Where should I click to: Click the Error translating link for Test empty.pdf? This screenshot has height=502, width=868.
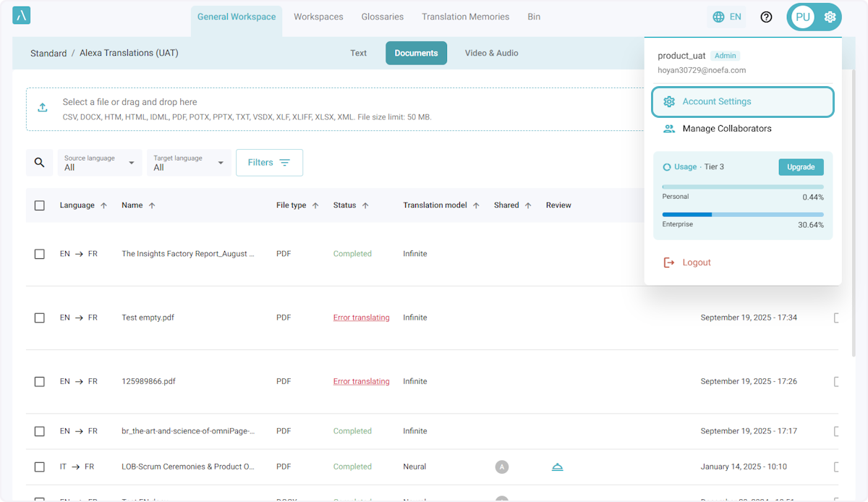tap(361, 318)
